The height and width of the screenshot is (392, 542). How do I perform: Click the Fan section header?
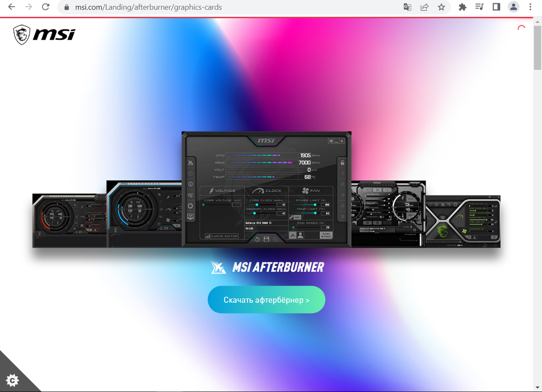pyautogui.click(x=311, y=190)
